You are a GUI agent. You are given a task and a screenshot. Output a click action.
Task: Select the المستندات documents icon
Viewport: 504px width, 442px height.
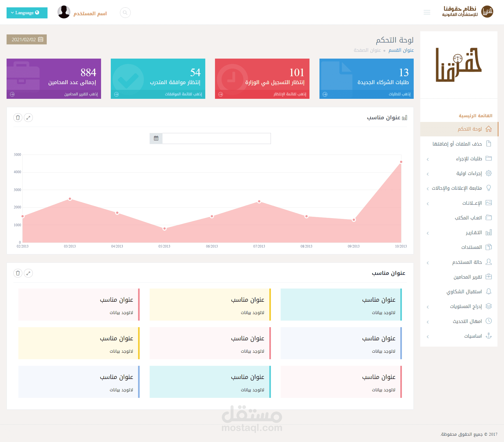pos(489,247)
